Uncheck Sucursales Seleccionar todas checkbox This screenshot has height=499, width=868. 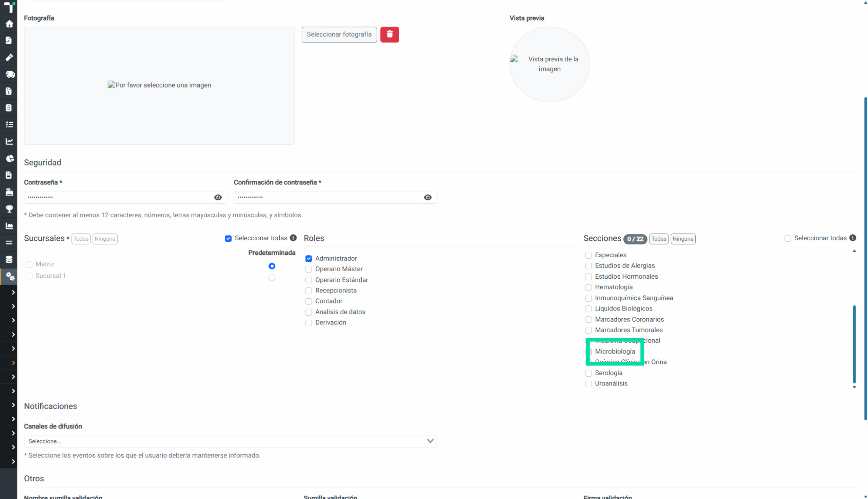point(228,238)
